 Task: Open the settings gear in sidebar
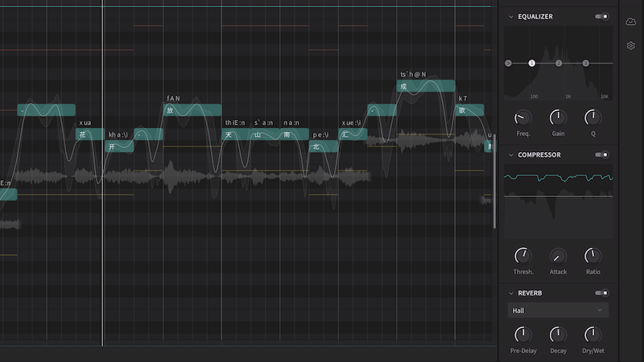point(631,46)
